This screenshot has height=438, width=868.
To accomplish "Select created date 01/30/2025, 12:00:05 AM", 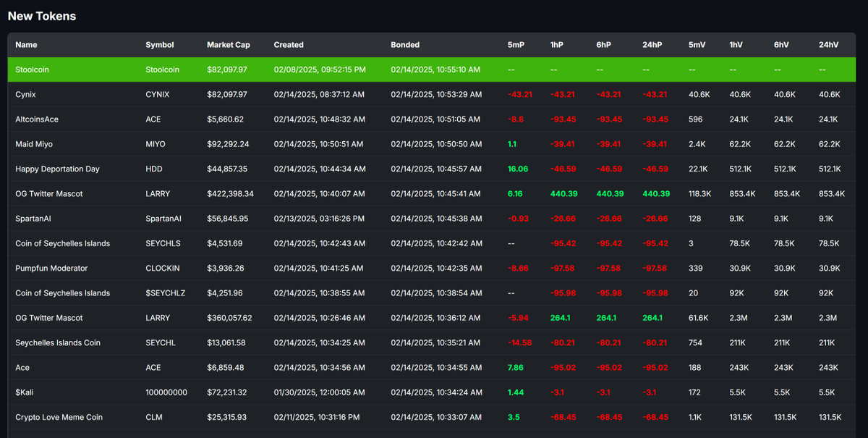I will pos(318,392).
